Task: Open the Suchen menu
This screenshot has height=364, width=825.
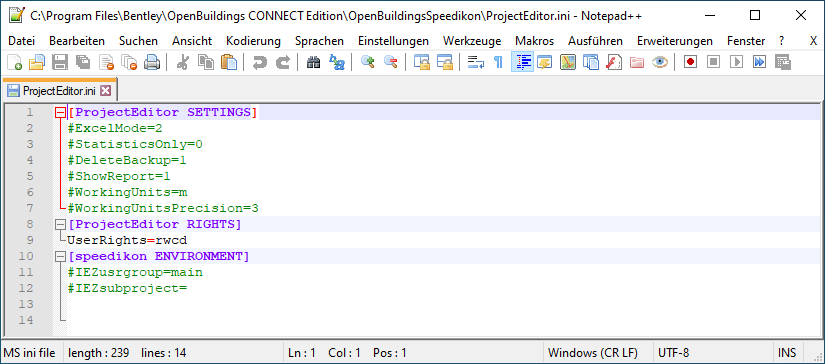Action: [x=138, y=41]
